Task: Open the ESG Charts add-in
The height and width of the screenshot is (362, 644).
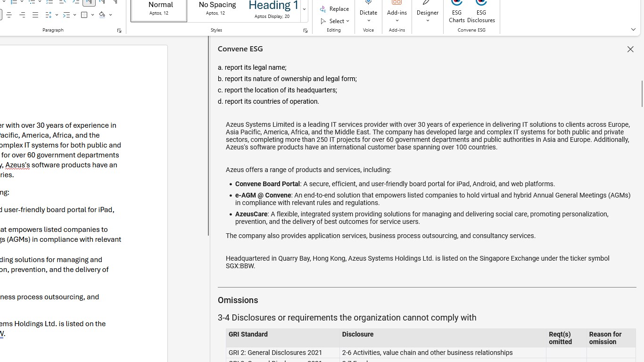Action: click(457, 12)
